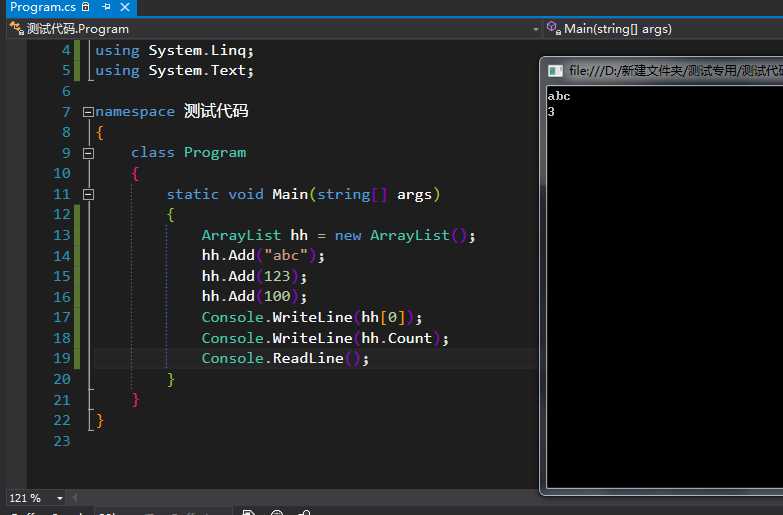Click the scroll left arrow of horizontal scrollbar

(75, 498)
